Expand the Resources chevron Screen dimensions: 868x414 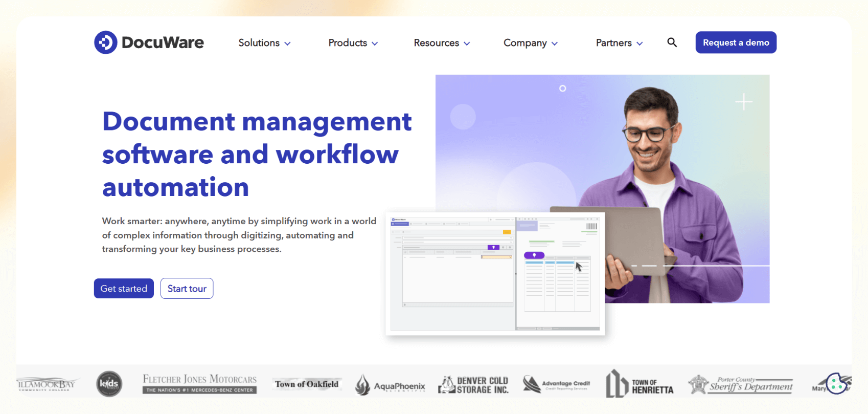click(x=467, y=43)
